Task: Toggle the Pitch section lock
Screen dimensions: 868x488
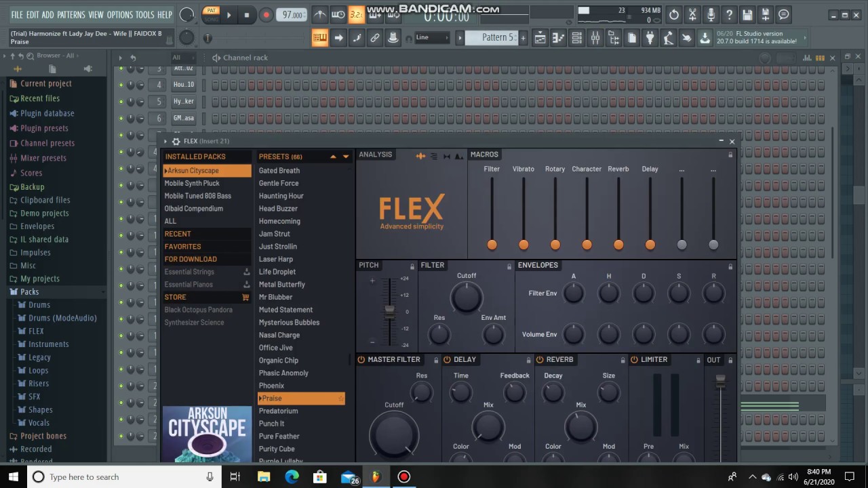Action: 412,266
